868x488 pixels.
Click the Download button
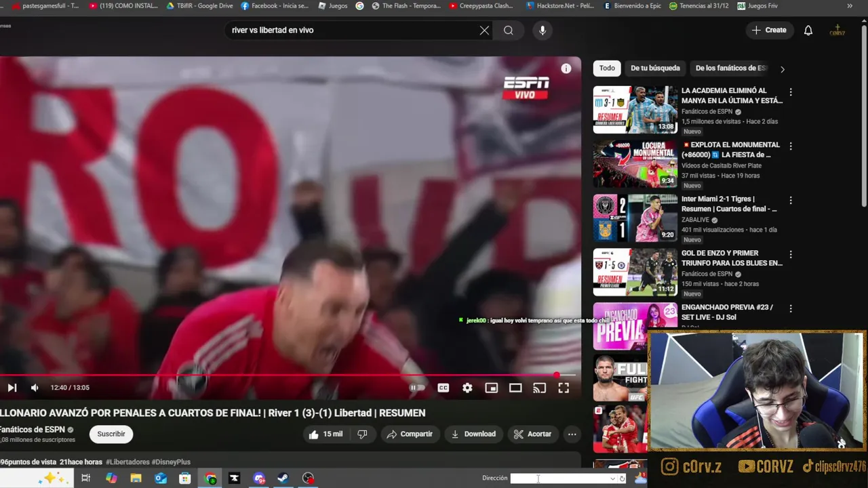pyautogui.click(x=473, y=434)
